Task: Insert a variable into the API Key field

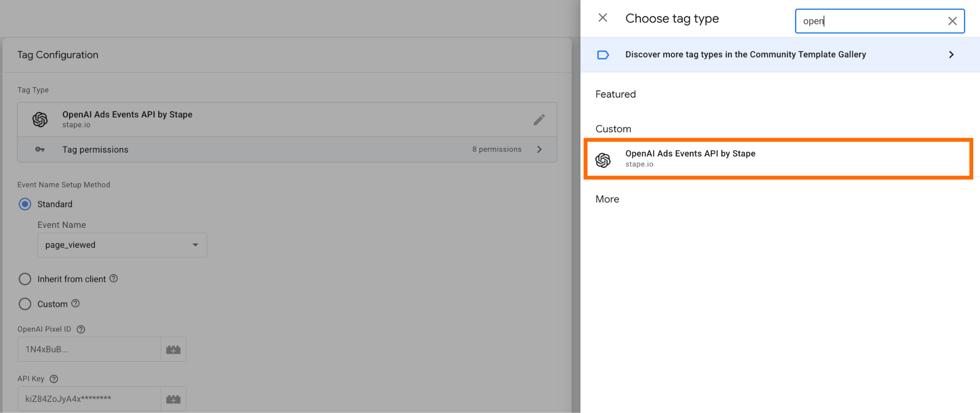Action: point(173,399)
